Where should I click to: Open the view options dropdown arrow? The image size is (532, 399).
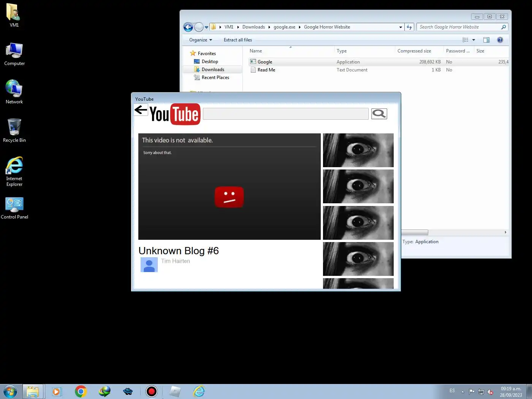[473, 40]
